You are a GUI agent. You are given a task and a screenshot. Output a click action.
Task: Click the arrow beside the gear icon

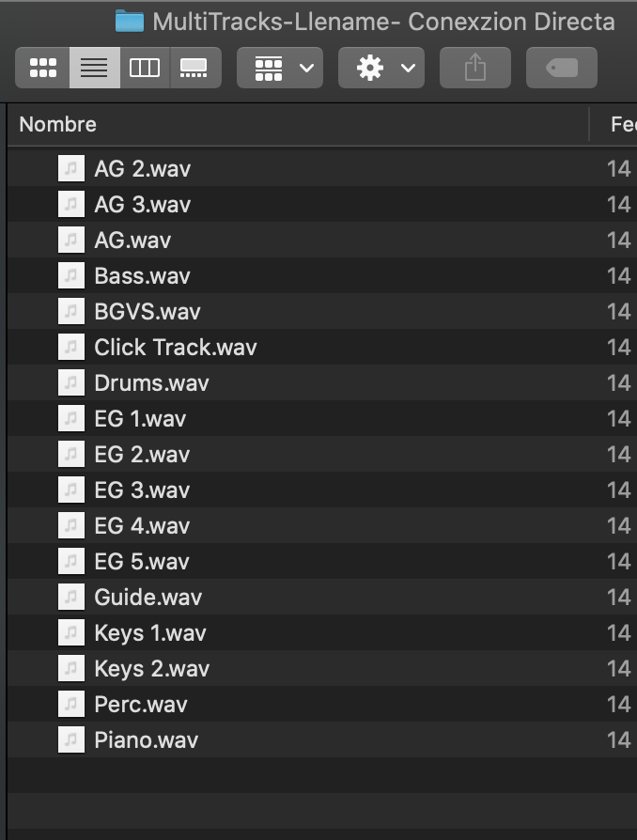pyautogui.click(x=409, y=68)
